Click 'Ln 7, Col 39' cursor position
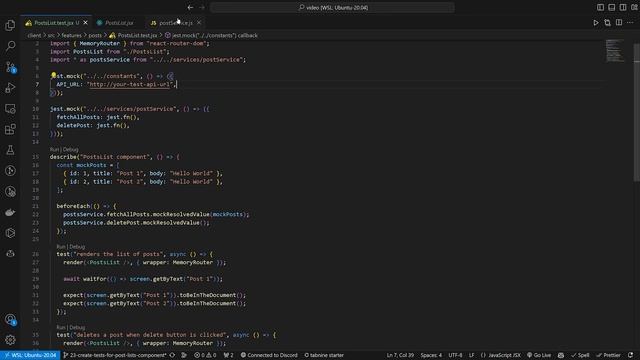This screenshot has height=360, width=640. click(400, 355)
